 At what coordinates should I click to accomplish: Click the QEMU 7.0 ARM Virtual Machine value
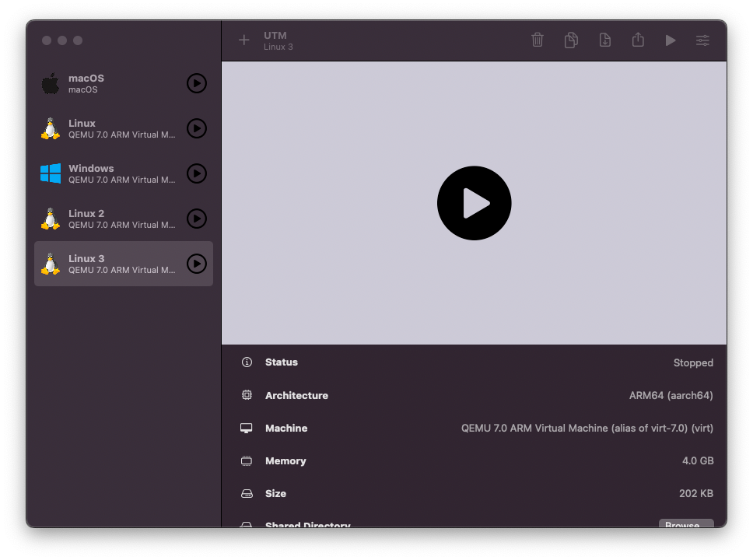coord(587,429)
